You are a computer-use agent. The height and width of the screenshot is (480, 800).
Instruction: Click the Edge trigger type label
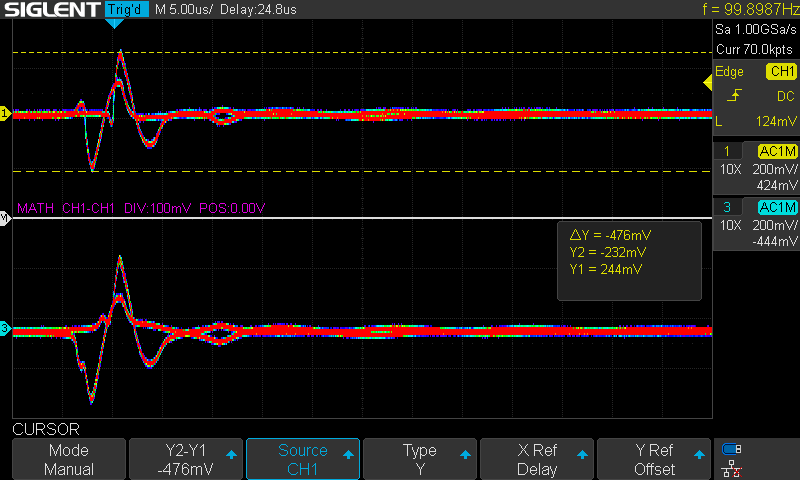click(x=729, y=72)
